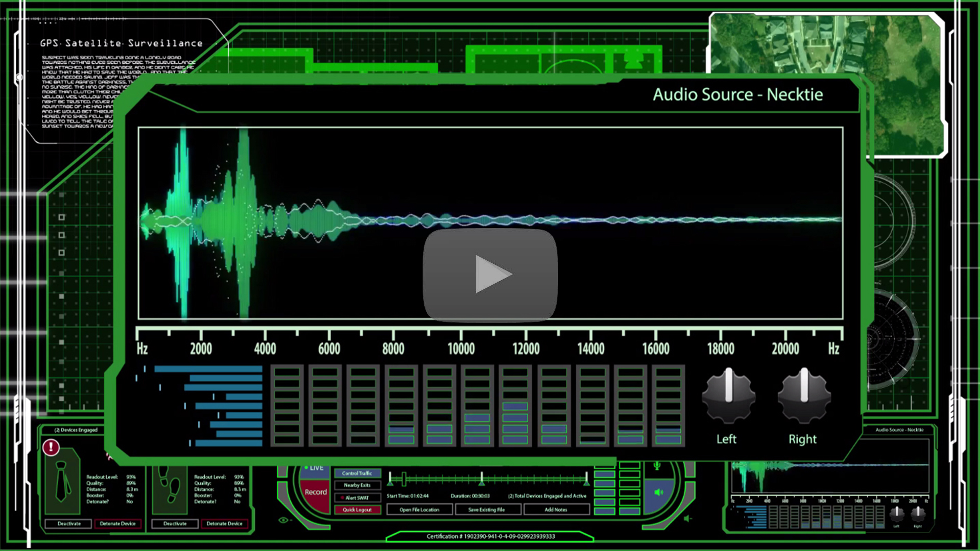This screenshot has width=980, height=551.
Task: Select the Control Traffic menu item
Action: (357, 473)
